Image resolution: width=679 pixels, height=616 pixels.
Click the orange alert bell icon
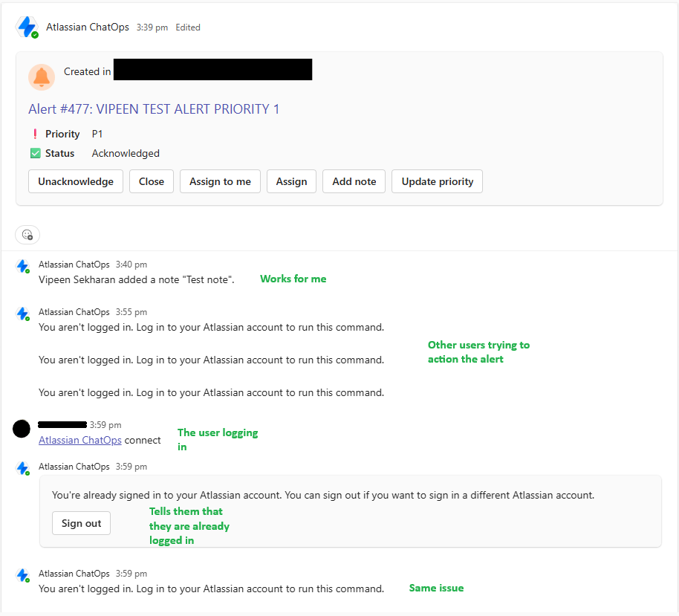tap(42, 77)
